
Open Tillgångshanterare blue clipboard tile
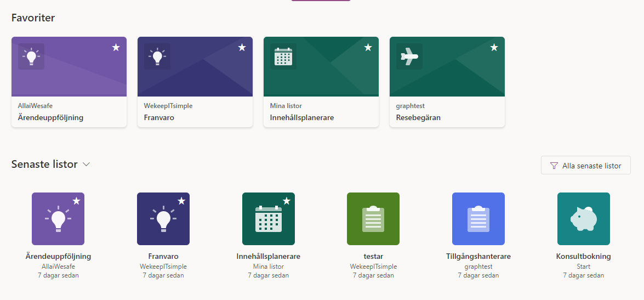478,219
